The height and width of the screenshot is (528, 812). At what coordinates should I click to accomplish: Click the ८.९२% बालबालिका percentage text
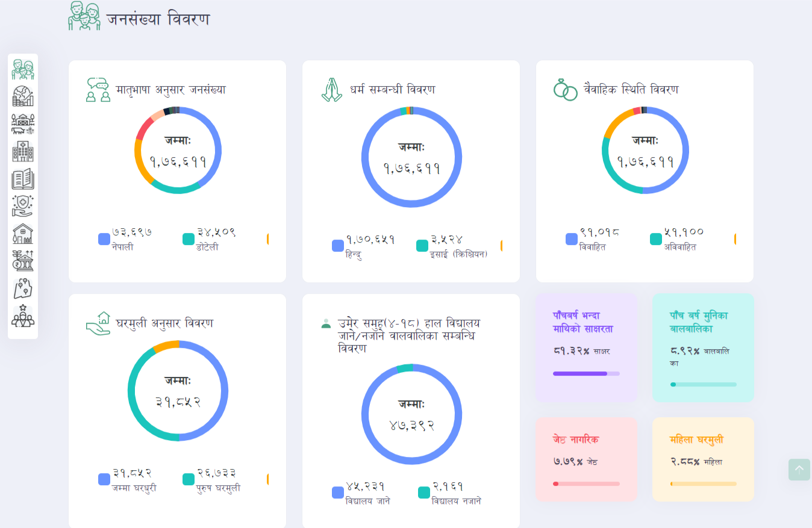(x=700, y=356)
